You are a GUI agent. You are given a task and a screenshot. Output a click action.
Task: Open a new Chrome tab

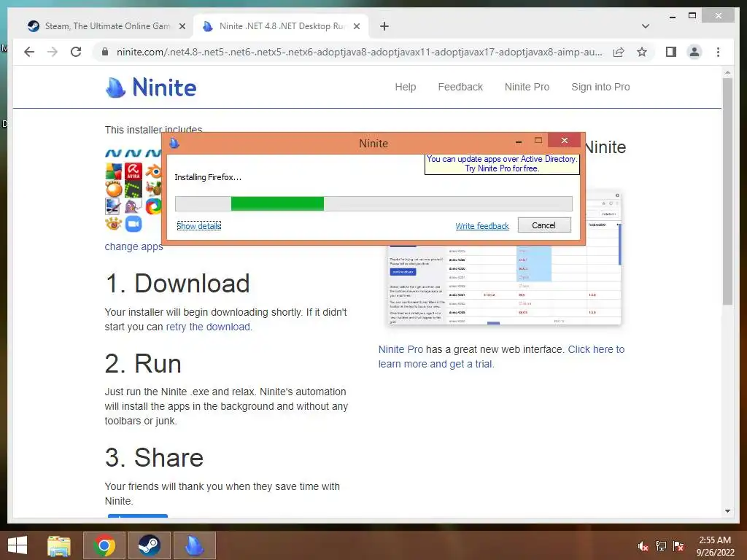tap(384, 26)
